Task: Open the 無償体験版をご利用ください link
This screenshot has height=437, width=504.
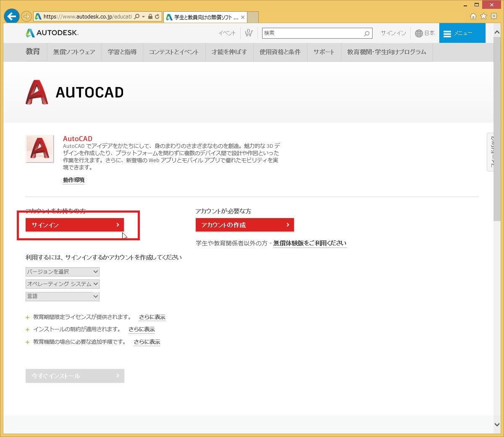Action: coord(310,243)
